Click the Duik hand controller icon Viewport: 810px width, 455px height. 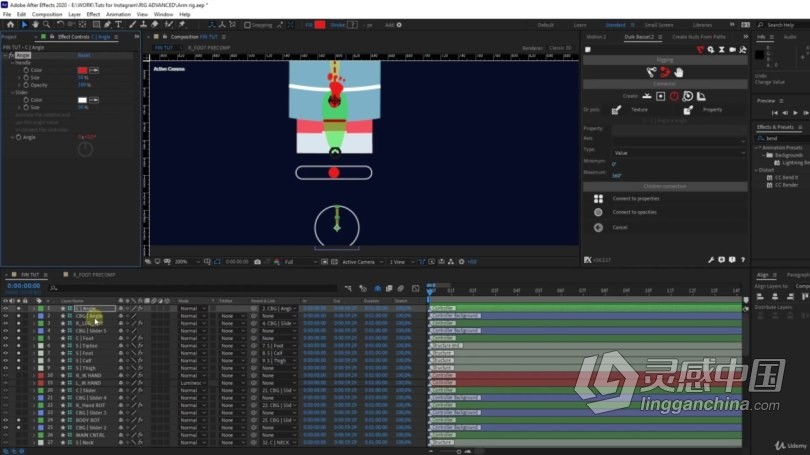pos(679,72)
